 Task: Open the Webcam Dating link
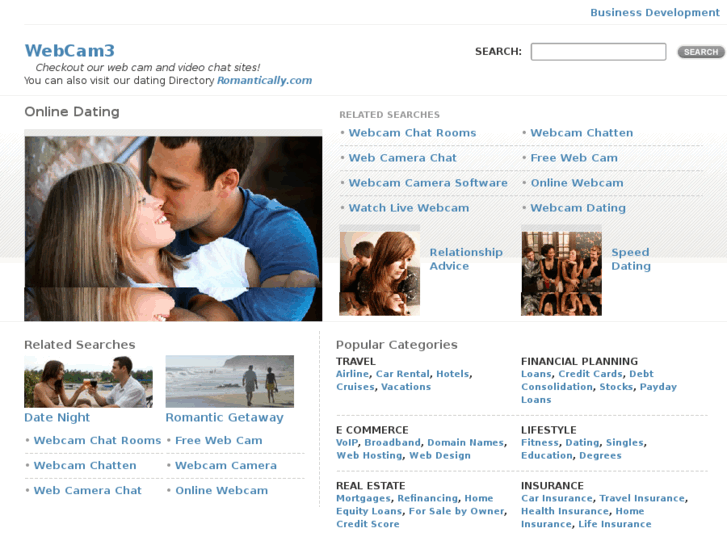(578, 208)
